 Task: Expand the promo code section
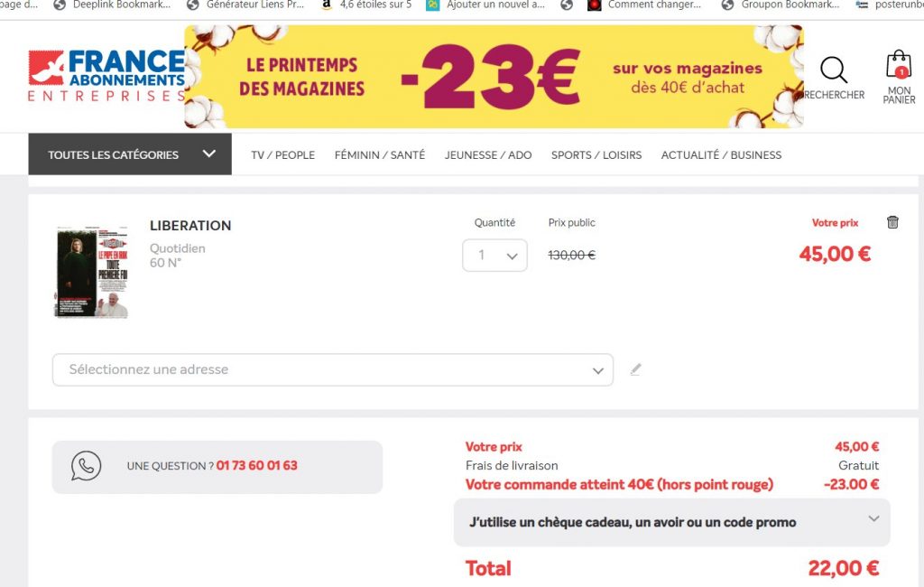click(671, 522)
